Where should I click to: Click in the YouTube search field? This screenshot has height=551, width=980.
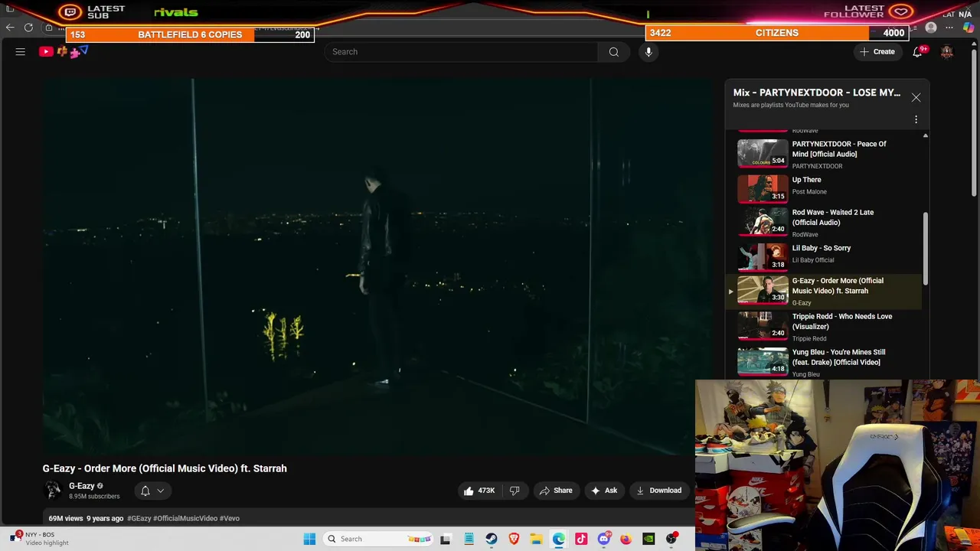pyautogui.click(x=462, y=51)
